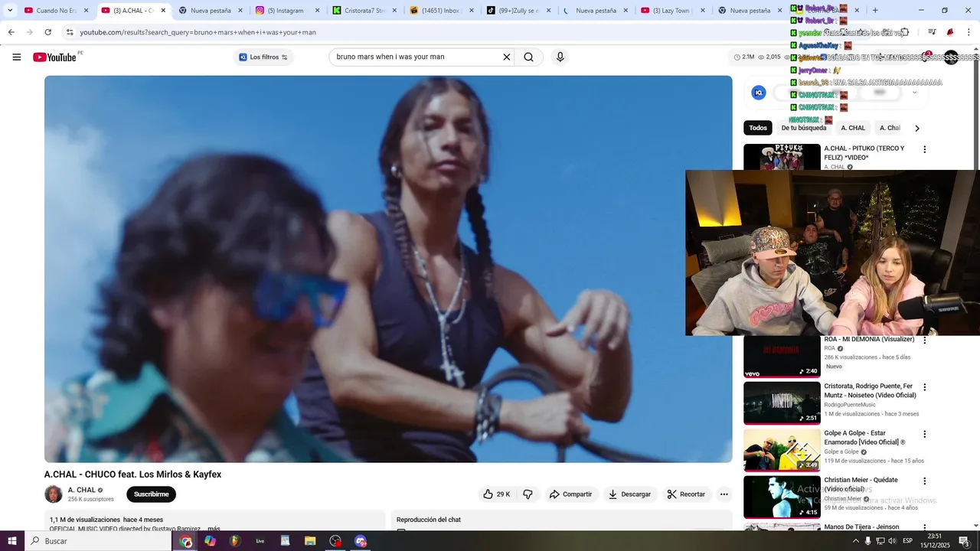Open new browser tab with plus button
Screen dimensions: 980x551
pyautogui.click(x=875, y=11)
